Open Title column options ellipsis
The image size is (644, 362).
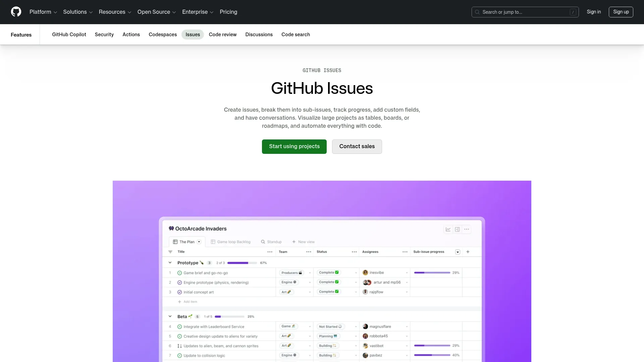click(270, 252)
